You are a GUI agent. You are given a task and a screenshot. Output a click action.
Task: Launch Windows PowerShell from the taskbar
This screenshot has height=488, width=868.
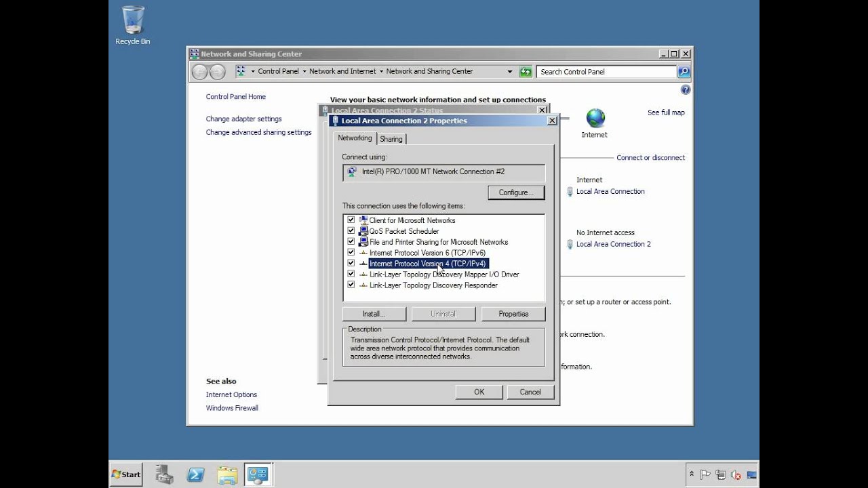point(196,474)
